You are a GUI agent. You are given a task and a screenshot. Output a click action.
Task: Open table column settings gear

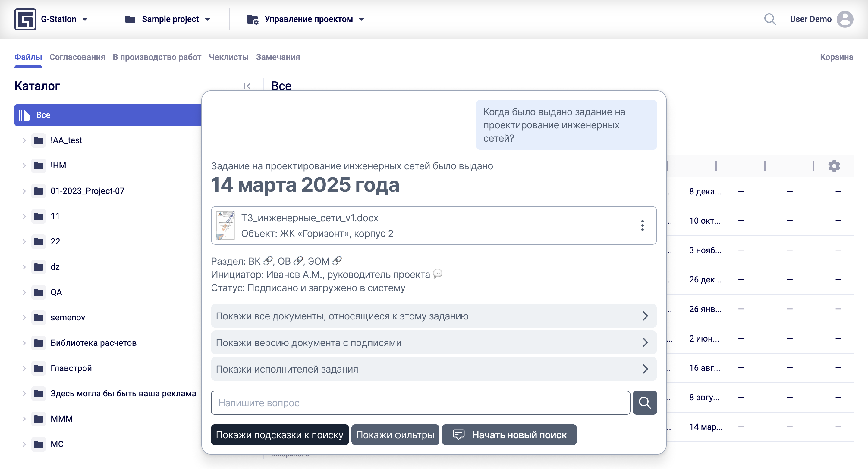coord(834,166)
